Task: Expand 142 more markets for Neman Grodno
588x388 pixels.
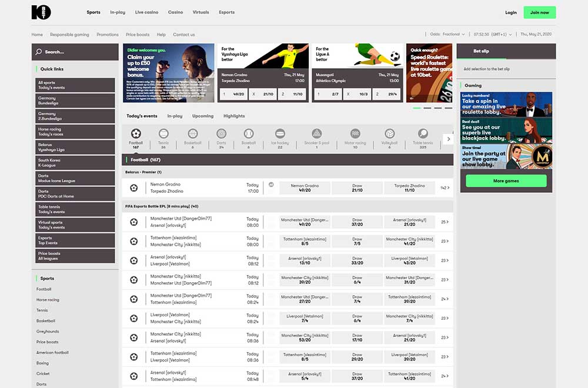Action: click(445, 188)
